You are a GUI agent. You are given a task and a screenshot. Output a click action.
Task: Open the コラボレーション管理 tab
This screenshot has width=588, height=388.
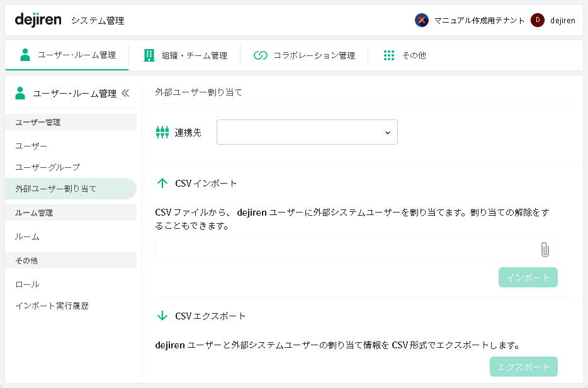305,55
